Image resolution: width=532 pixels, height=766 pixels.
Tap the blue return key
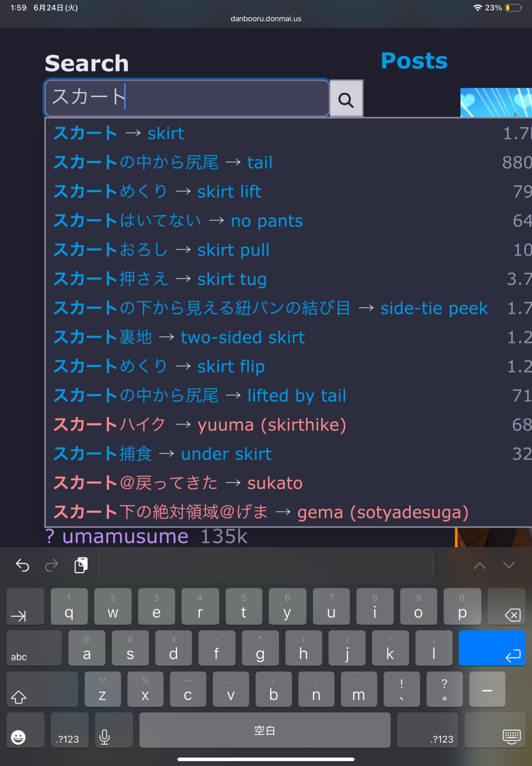[492, 648]
